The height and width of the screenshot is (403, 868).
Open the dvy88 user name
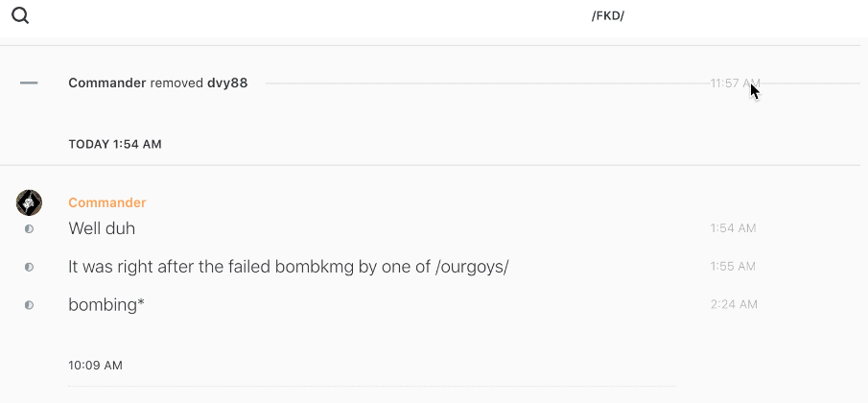click(x=227, y=83)
